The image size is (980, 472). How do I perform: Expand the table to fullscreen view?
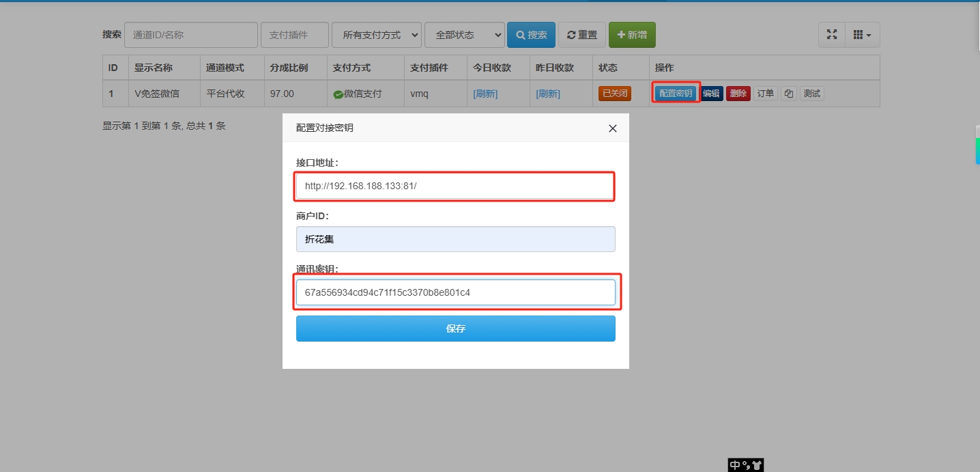(831, 34)
